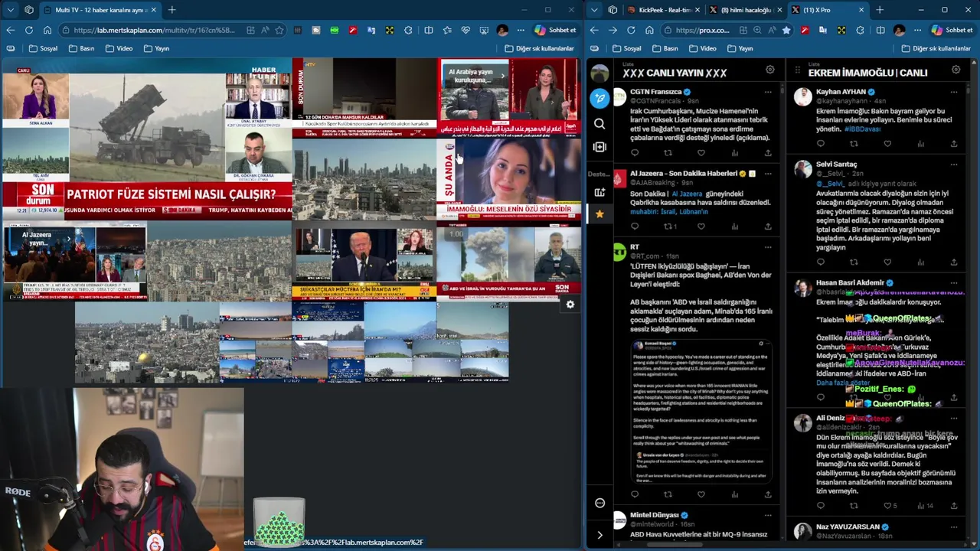Open the Al Jazeera mention link in post
Viewport: 980px width, 551px height.
point(687,194)
